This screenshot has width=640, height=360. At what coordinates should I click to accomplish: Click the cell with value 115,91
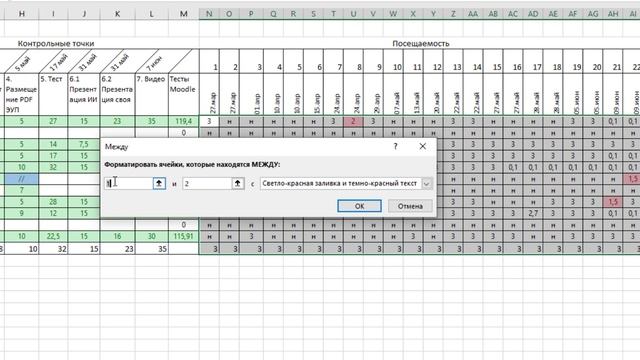[x=184, y=236]
